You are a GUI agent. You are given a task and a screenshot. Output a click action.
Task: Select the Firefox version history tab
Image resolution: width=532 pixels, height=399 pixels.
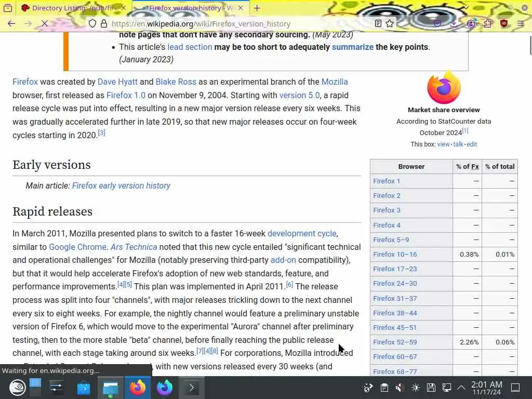click(x=191, y=8)
